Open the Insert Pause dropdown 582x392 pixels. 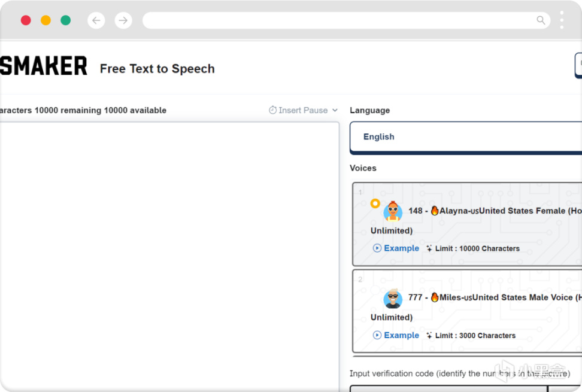pos(303,110)
